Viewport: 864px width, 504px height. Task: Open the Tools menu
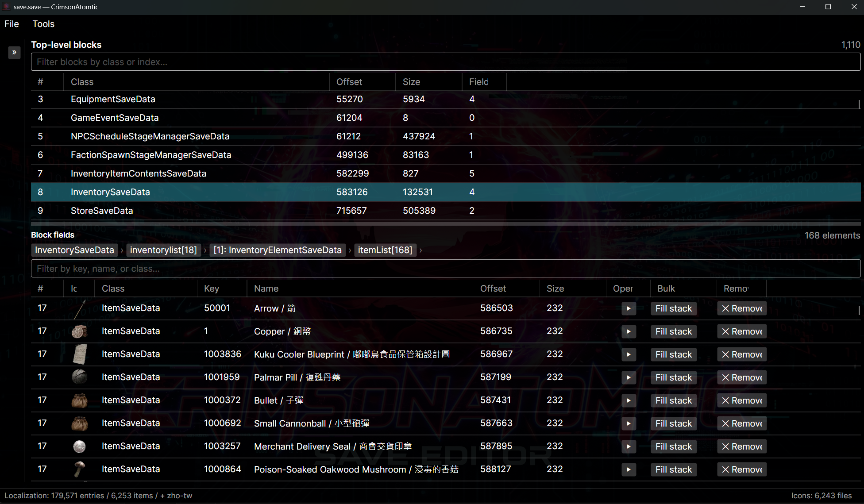pyautogui.click(x=43, y=24)
